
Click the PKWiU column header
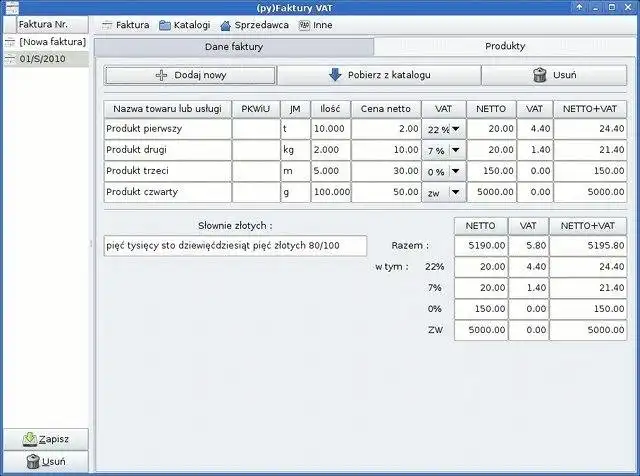tap(256, 109)
